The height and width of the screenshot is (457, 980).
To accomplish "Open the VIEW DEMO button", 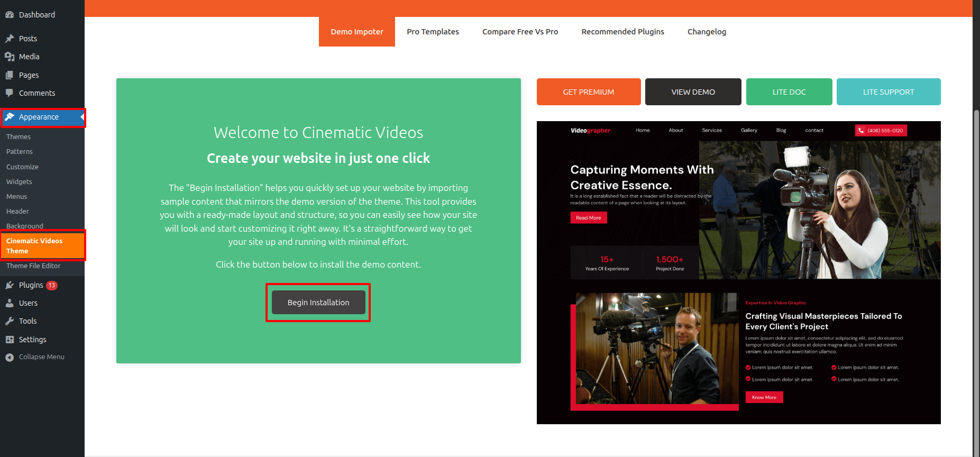I will (693, 92).
